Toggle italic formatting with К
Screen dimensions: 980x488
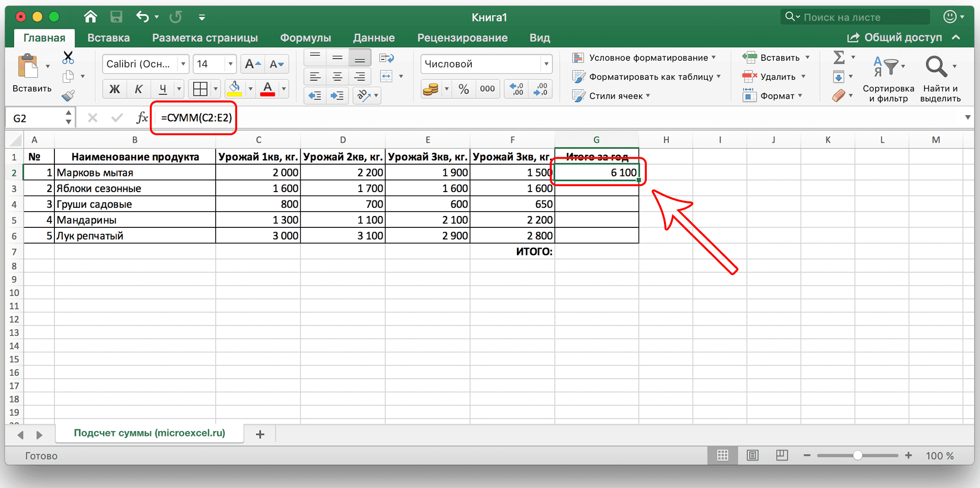coord(139,89)
